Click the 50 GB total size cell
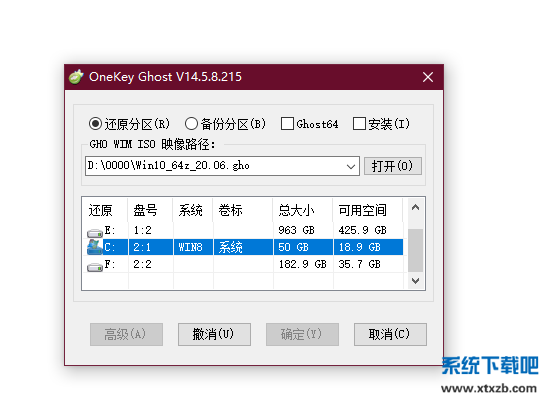The width and height of the screenshot is (546, 403). click(293, 247)
